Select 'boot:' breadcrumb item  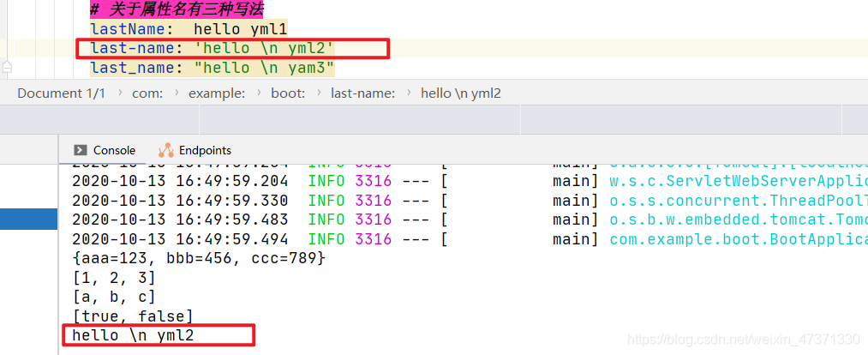288,93
